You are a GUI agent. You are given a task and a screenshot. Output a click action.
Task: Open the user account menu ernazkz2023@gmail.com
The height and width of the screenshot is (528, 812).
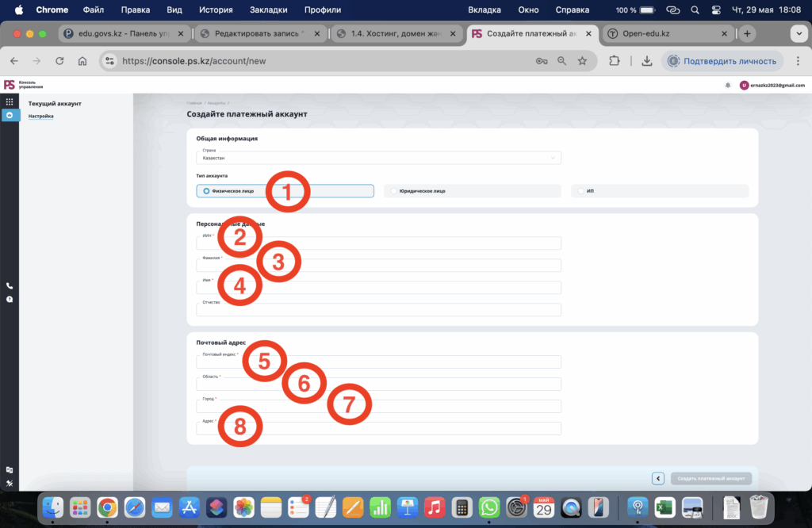(x=772, y=85)
